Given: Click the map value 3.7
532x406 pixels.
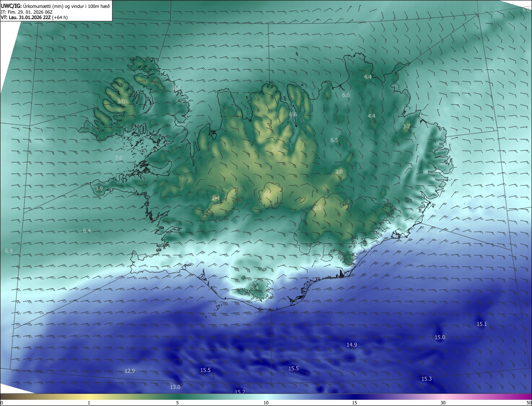Looking at the screenshot, I should pyautogui.click(x=406, y=126).
